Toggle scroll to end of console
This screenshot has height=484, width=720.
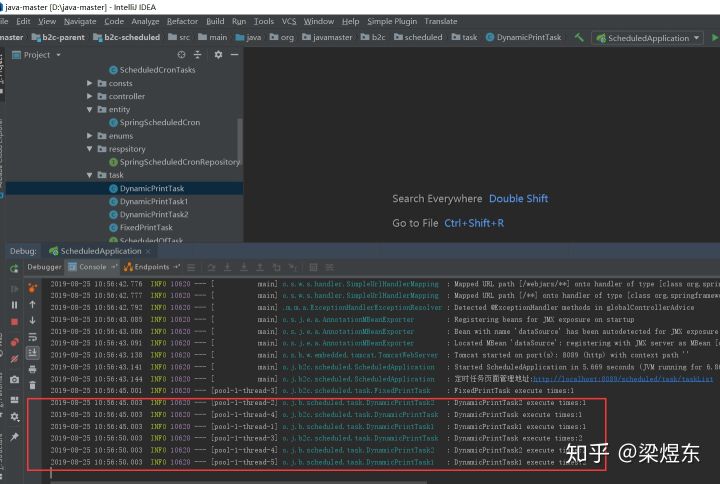click(33, 353)
